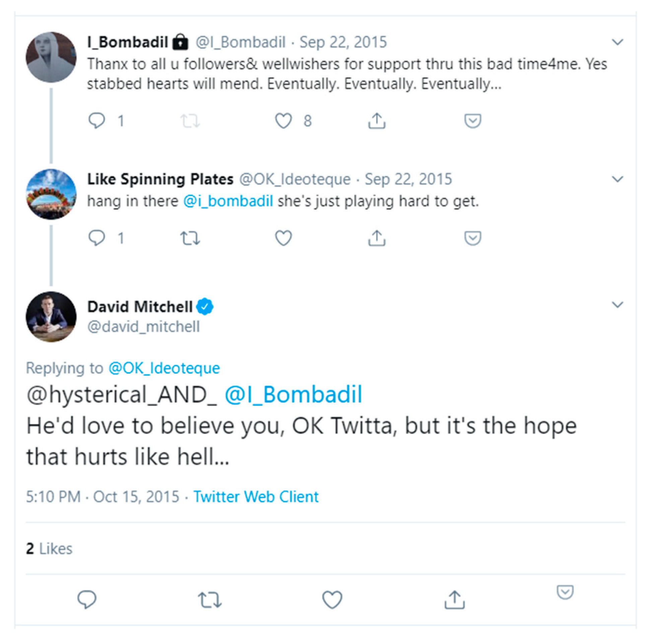Like I_Bombadil's tweet with 8 likes

[283, 121]
